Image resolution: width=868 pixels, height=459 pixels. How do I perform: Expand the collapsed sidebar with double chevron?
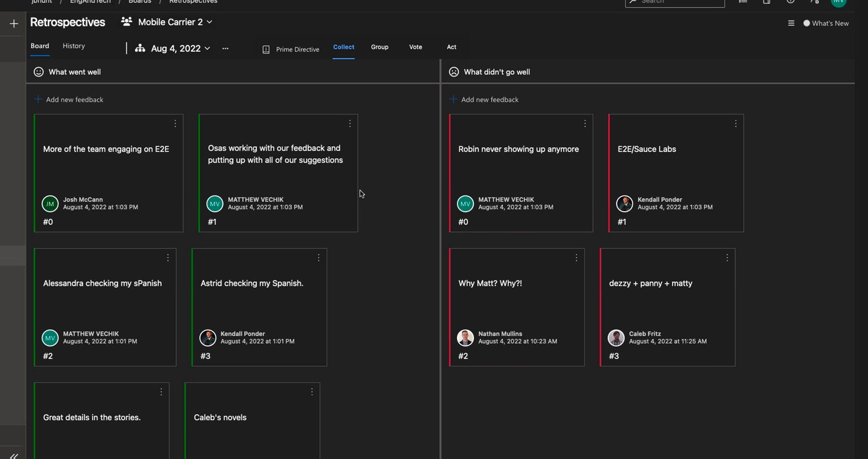(x=14, y=455)
